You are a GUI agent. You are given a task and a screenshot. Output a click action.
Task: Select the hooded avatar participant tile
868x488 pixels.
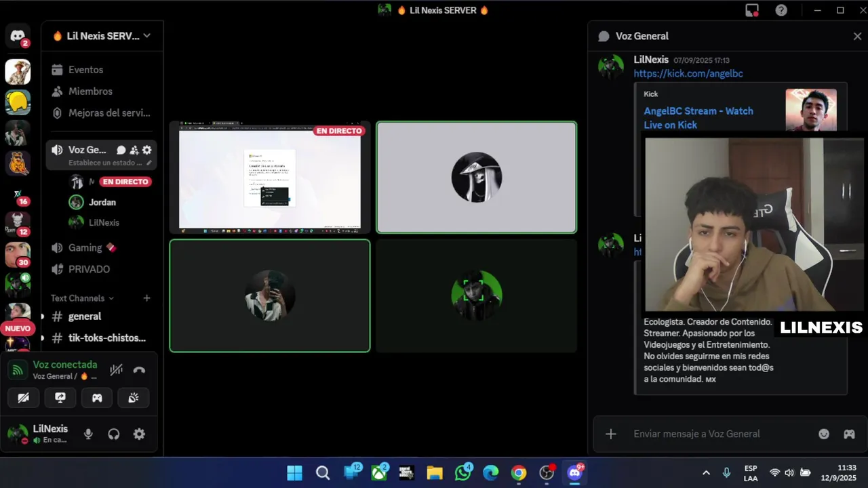(x=477, y=178)
